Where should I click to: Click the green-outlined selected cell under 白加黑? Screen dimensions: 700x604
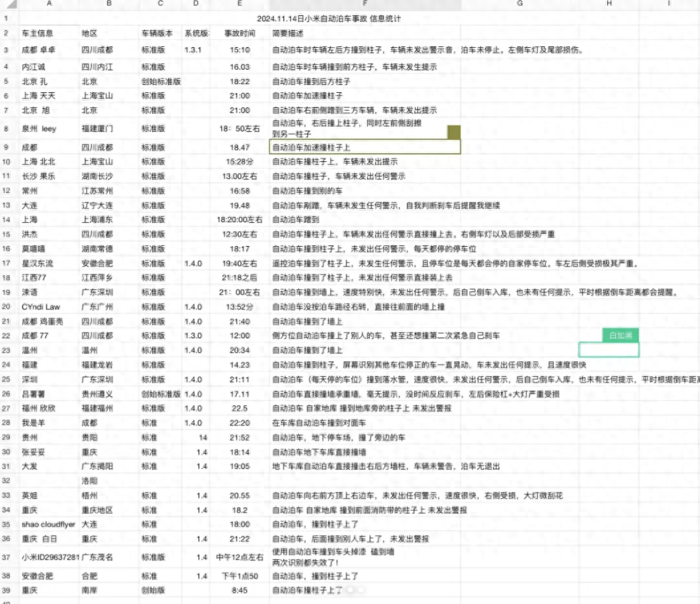(x=609, y=349)
